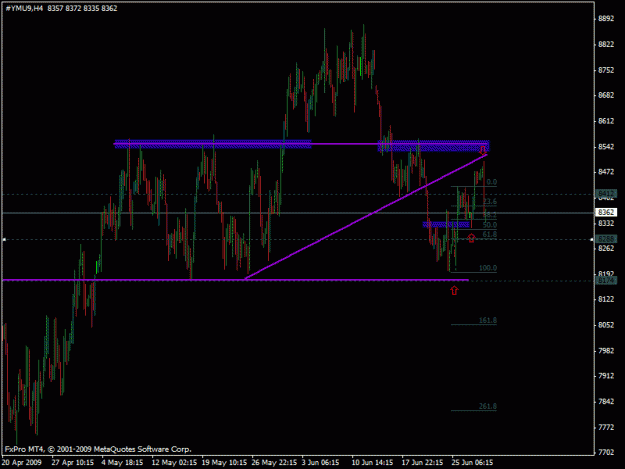Click the highlighted 8412 price tag
This screenshot has height=469, width=625.
(606, 194)
